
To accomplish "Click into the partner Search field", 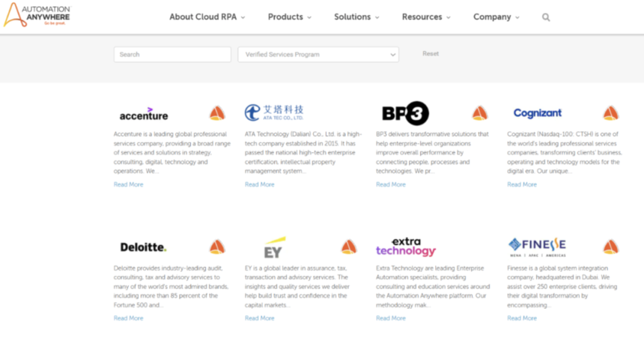I will click(x=172, y=55).
